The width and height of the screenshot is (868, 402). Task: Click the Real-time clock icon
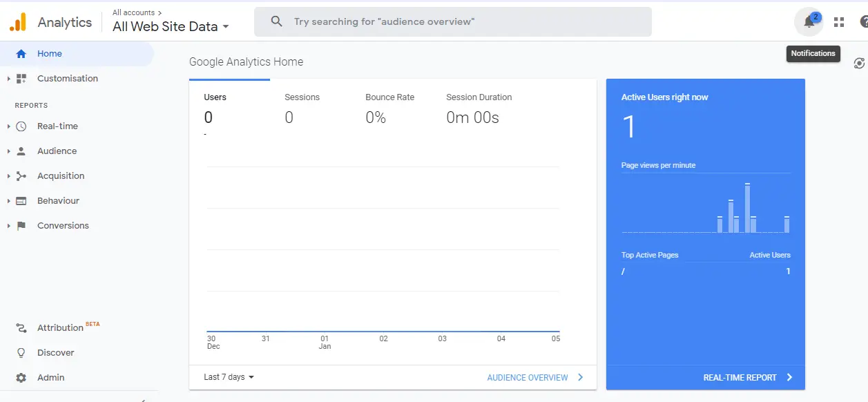(21, 126)
